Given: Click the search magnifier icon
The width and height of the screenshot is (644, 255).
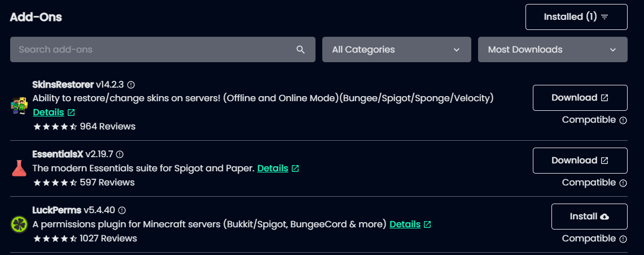Looking at the screenshot, I should [x=301, y=50].
